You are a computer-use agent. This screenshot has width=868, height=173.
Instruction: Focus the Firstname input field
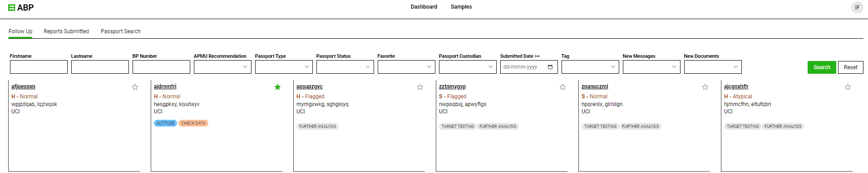click(x=39, y=67)
